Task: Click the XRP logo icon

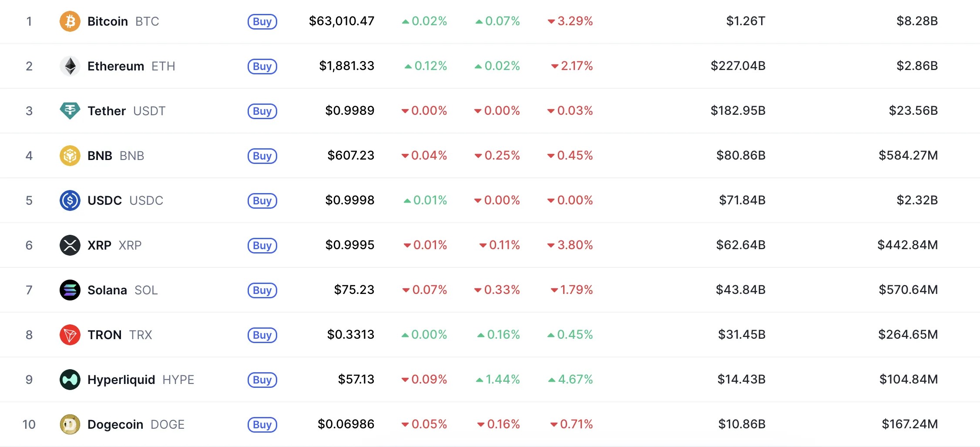Action: click(70, 245)
